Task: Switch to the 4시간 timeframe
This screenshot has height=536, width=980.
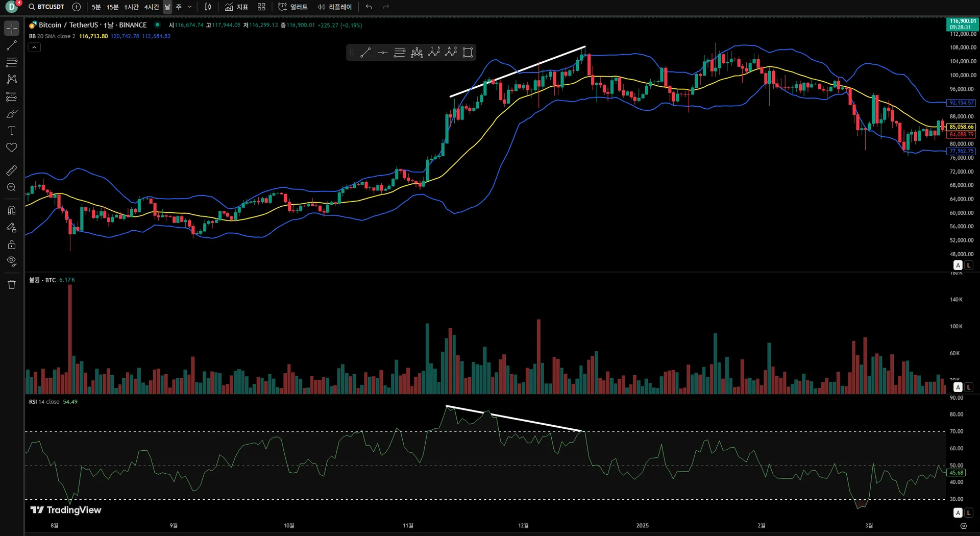Action: click(152, 7)
